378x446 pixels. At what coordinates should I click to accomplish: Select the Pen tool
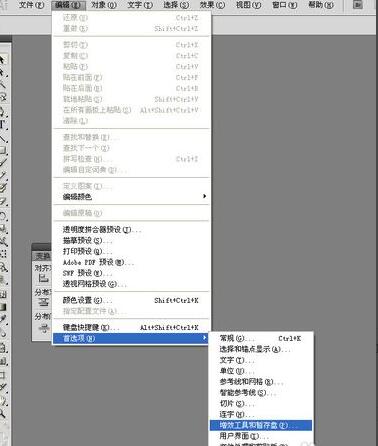(3, 111)
